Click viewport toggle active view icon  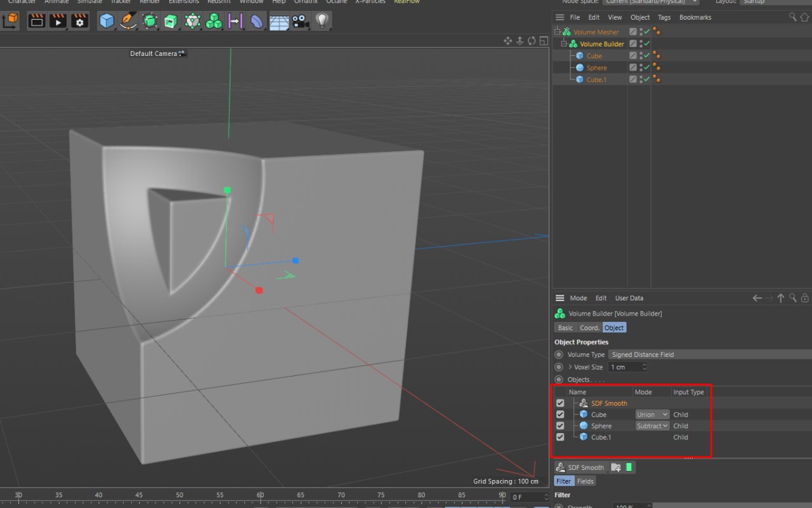click(x=543, y=41)
